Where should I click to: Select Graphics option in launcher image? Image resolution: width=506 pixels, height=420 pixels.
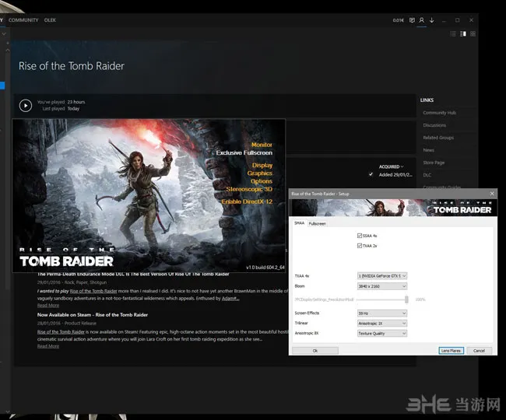coord(259,173)
